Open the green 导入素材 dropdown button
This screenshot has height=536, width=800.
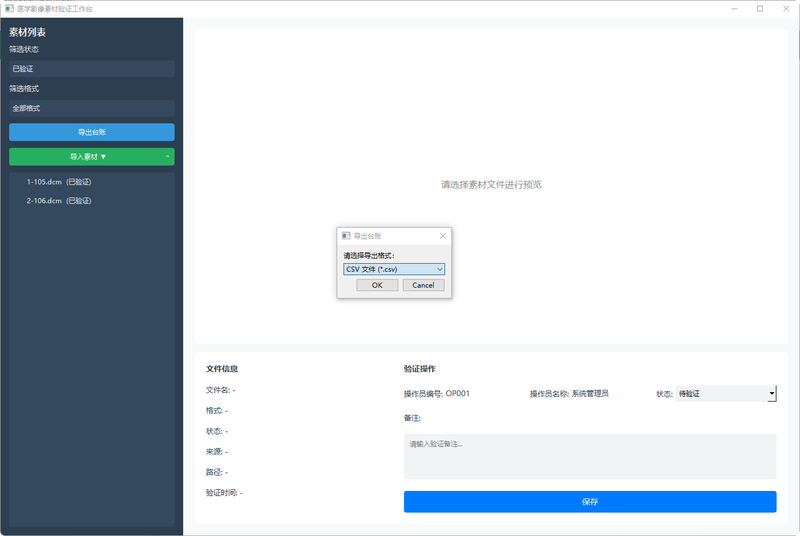[x=92, y=157]
